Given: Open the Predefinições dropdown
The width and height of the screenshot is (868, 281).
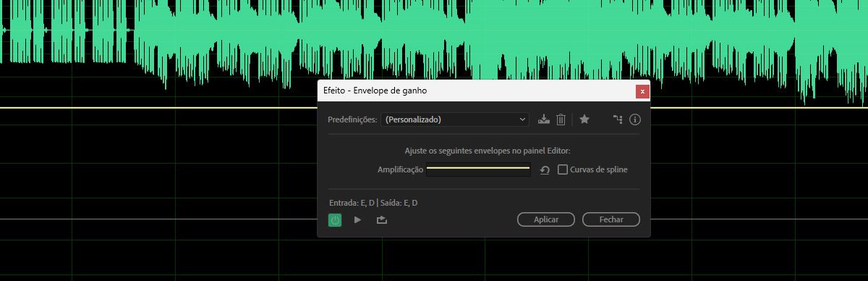Looking at the screenshot, I should 456,119.
